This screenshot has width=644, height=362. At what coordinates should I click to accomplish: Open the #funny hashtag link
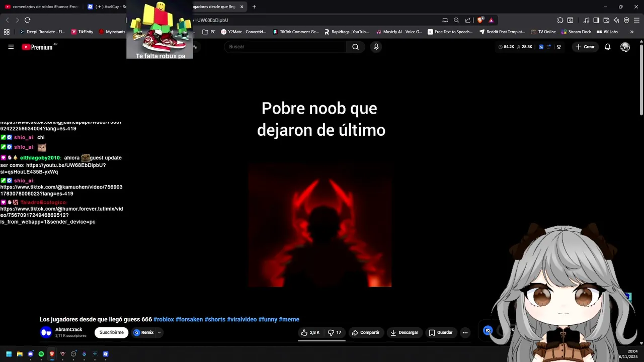(268, 319)
